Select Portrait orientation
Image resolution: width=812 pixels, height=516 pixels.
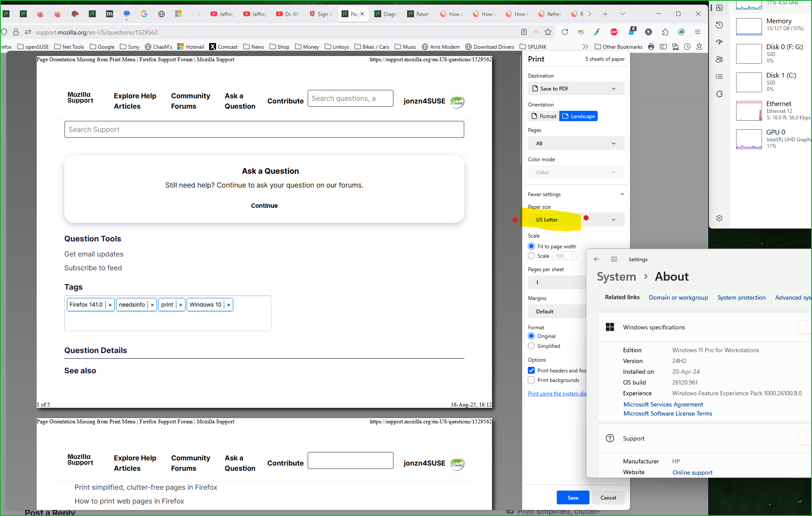(x=543, y=116)
